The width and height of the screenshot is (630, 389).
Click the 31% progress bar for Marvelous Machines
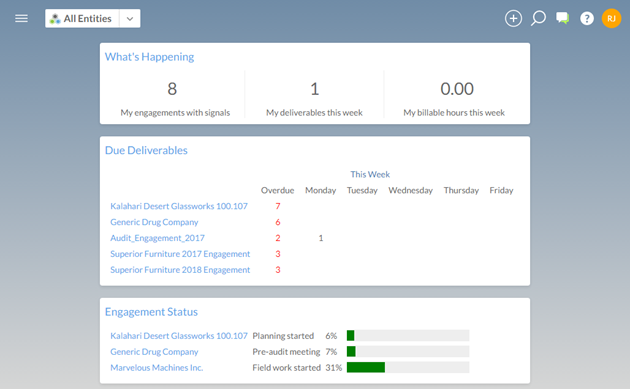(408, 367)
